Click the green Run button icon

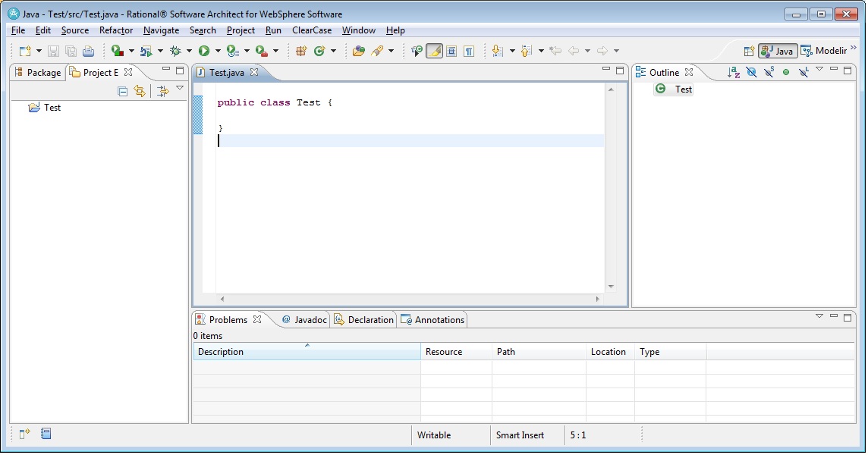204,51
